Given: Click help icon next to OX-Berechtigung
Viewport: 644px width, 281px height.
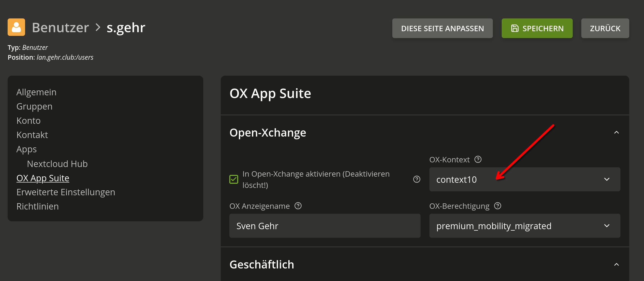Looking at the screenshot, I should point(498,206).
